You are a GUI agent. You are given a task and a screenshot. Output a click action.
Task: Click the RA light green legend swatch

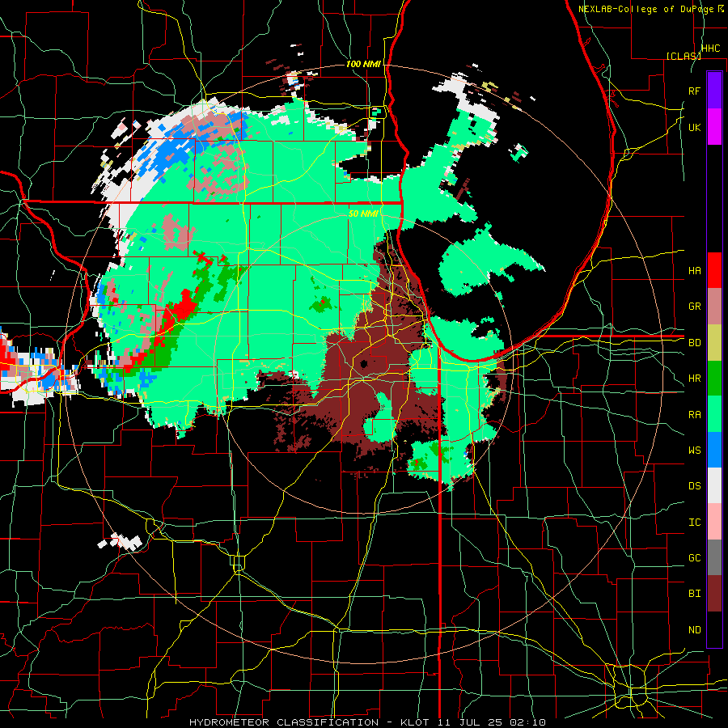[714, 414]
